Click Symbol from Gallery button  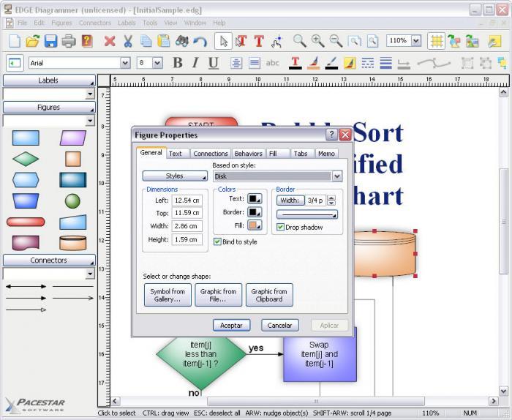coord(167,295)
